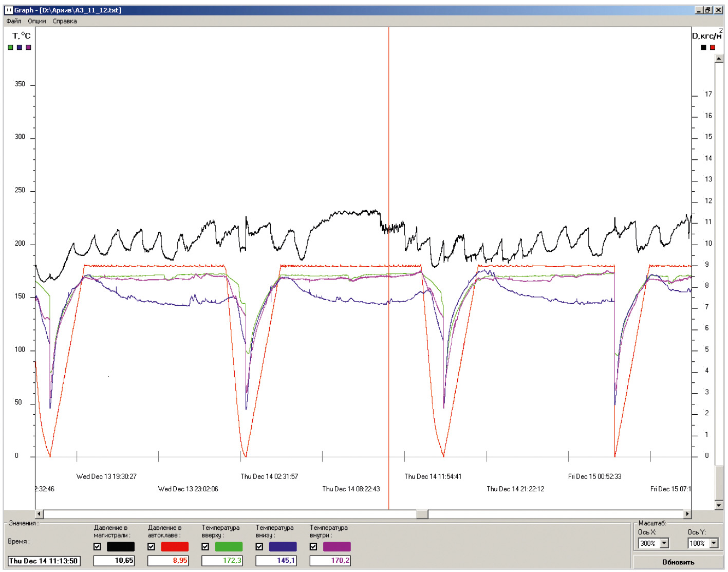Click purple swatch for Температура внутри

tap(337, 547)
